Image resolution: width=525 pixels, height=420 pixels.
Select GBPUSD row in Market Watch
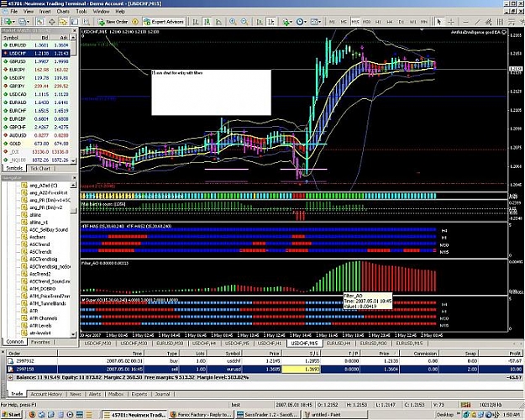click(x=36, y=61)
